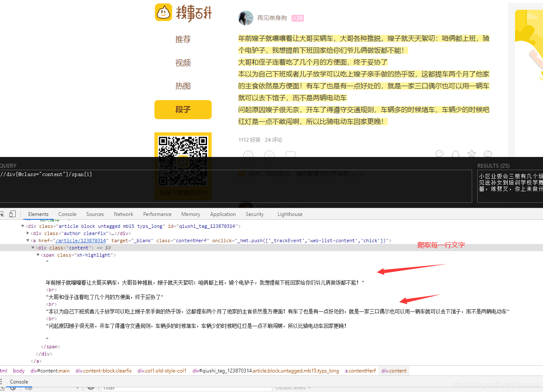Share the post via WeChat icon
This screenshot has height=392, width=543.
tap(439, 154)
